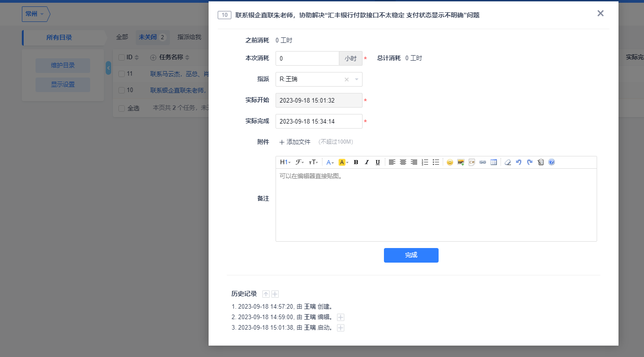Insert an image via editor toolbar
Screen dimensions: 644x357
tap(460, 162)
